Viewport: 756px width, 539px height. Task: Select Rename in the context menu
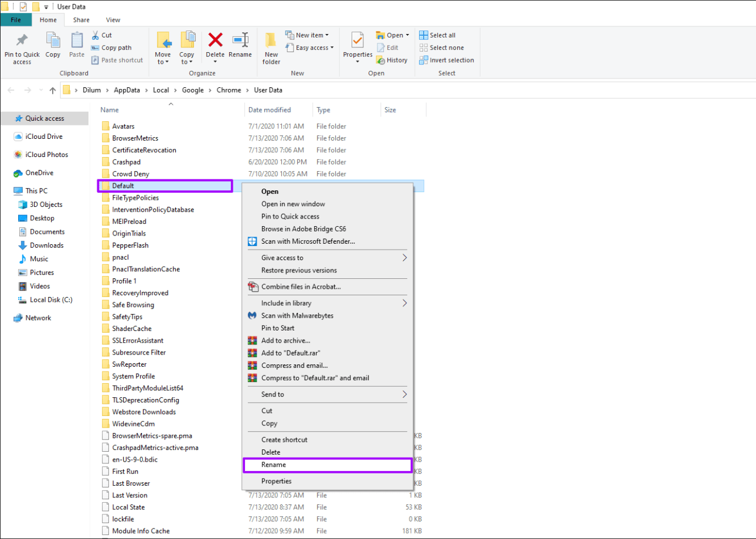[x=274, y=465]
